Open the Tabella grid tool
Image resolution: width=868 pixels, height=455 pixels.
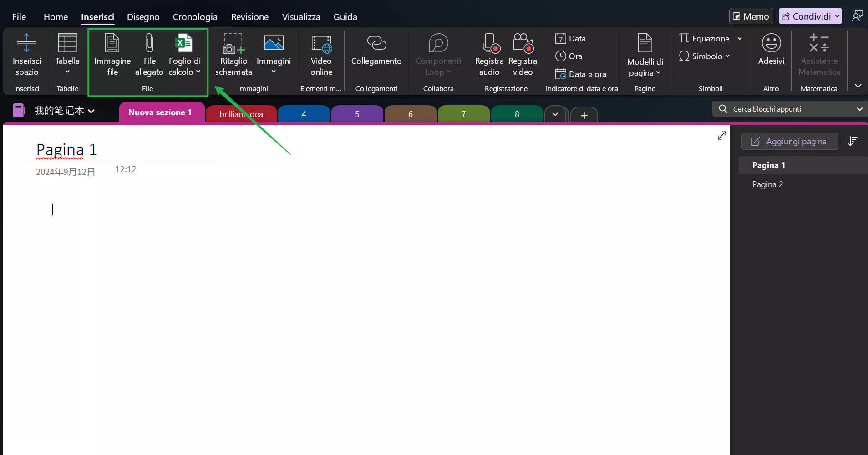pos(67,43)
